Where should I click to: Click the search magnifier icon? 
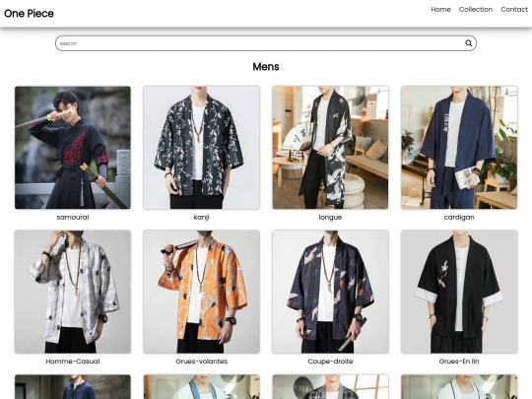[468, 43]
